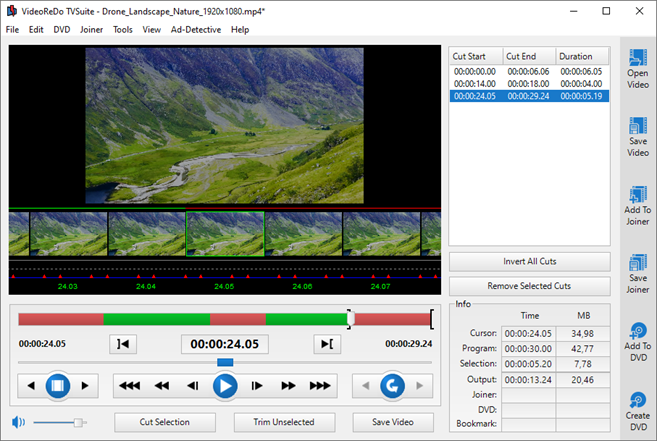Go to previous scene marker arrow
The height and width of the screenshot is (441, 657).
pyautogui.click(x=31, y=386)
